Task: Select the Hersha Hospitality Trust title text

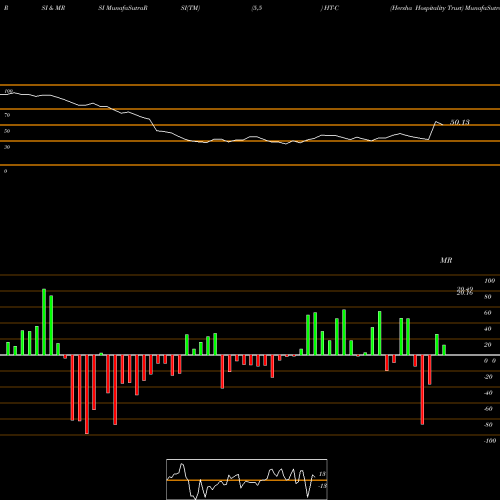Action: tap(427, 8)
